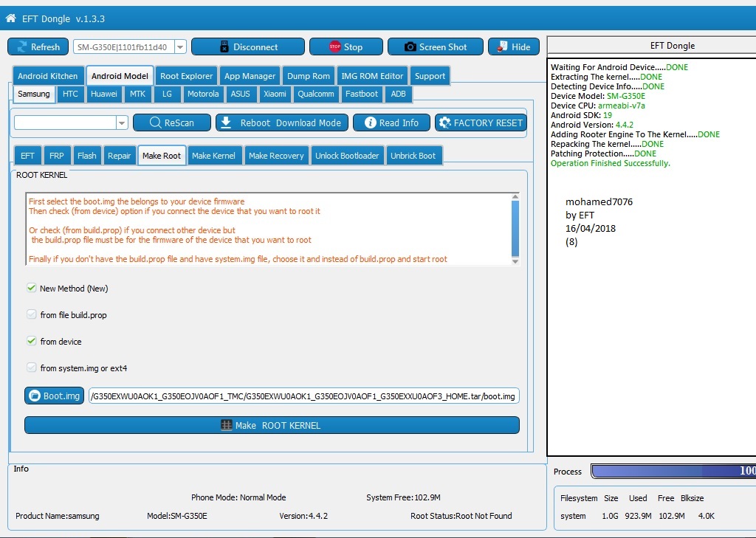Viewport: 756px width, 538px height.
Task: Click the red Stop button
Action: point(346,46)
